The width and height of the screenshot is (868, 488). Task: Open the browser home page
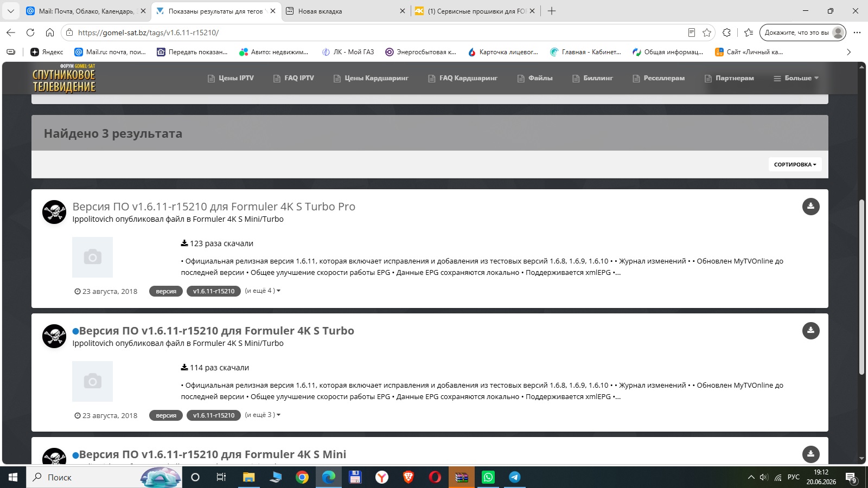pos(50,33)
